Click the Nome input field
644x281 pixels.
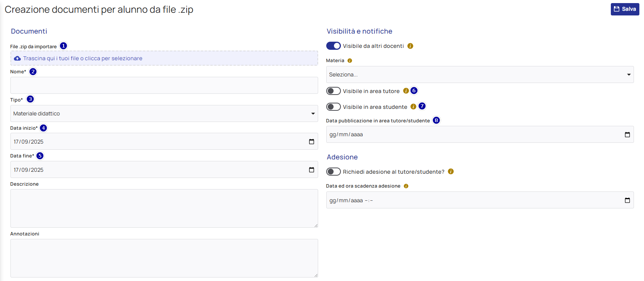(164, 85)
